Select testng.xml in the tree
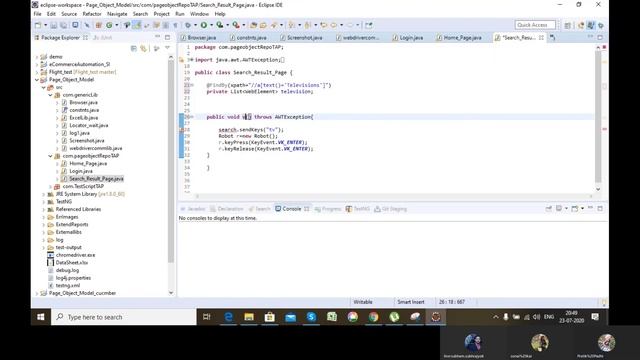Screen dimensions: 640x360 tap(68, 286)
